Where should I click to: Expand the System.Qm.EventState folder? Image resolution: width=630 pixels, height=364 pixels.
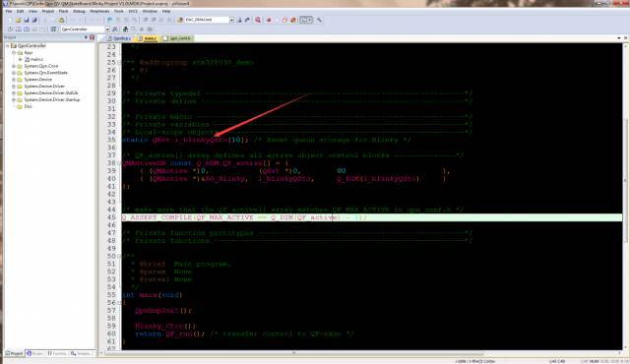14,73
